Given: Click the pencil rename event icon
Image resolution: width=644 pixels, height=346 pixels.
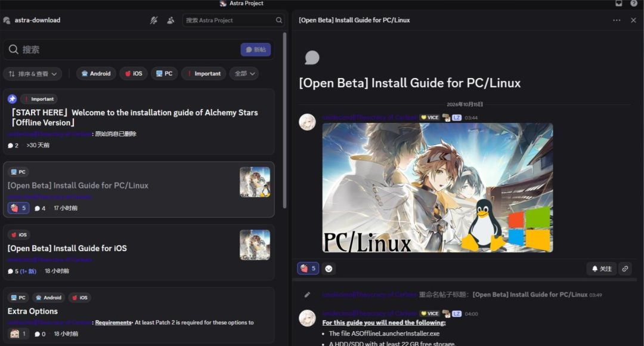Looking at the screenshot, I should (307, 295).
